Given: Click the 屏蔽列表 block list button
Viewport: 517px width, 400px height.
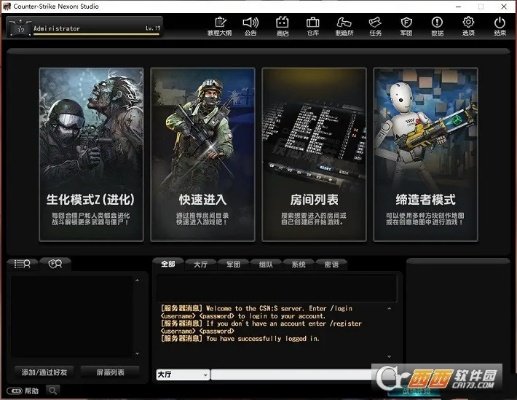Looking at the screenshot, I should click(x=110, y=372).
